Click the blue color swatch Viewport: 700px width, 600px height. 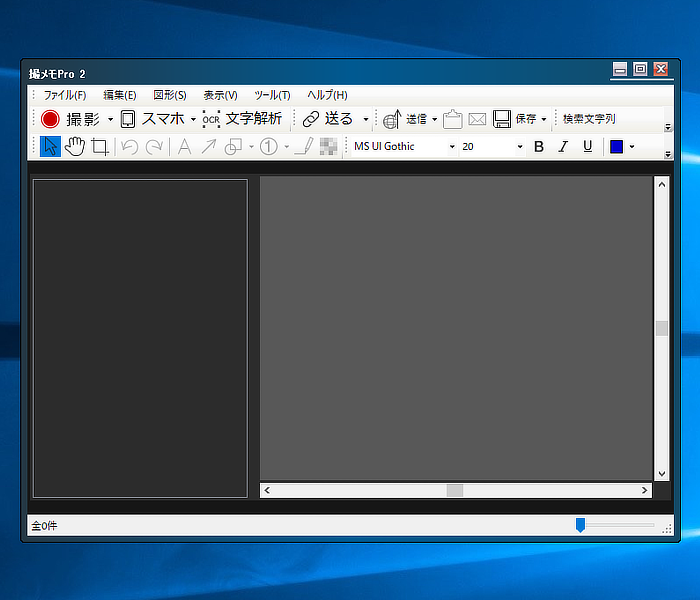617,146
